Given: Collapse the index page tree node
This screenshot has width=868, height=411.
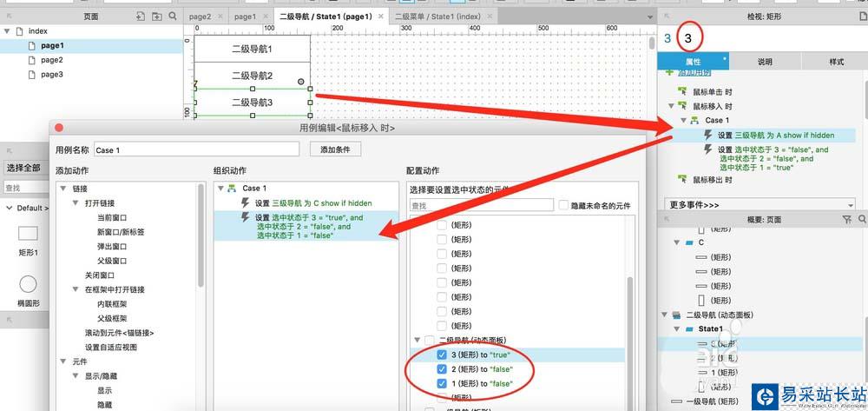Looking at the screenshot, I should click(x=7, y=31).
